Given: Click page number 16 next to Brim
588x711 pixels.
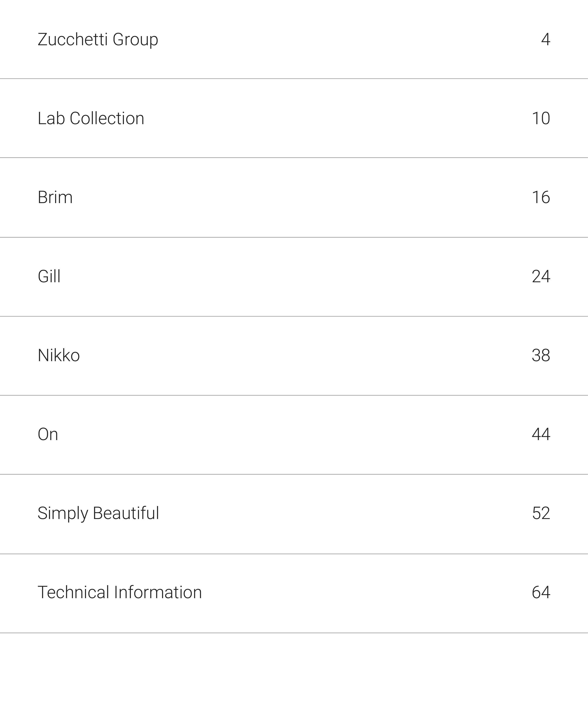Looking at the screenshot, I should (x=541, y=197).
